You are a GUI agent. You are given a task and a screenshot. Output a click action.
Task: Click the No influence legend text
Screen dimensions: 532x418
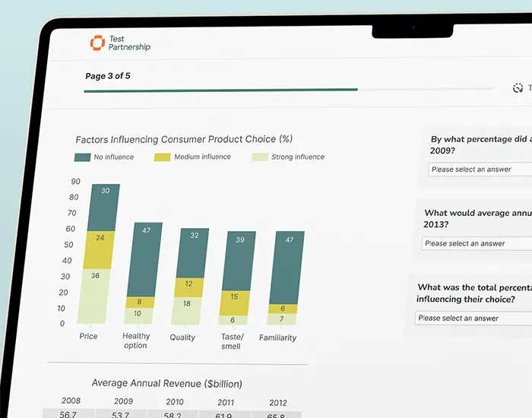114,157
